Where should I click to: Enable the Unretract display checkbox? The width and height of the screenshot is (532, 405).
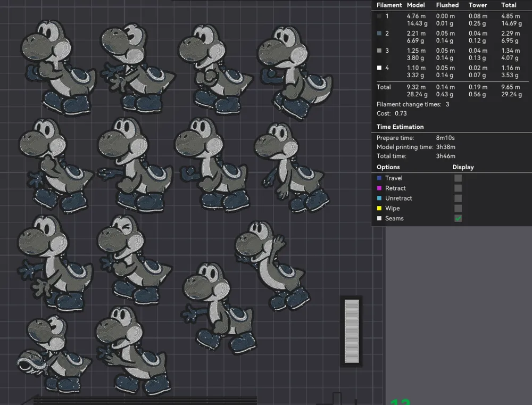click(x=458, y=199)
